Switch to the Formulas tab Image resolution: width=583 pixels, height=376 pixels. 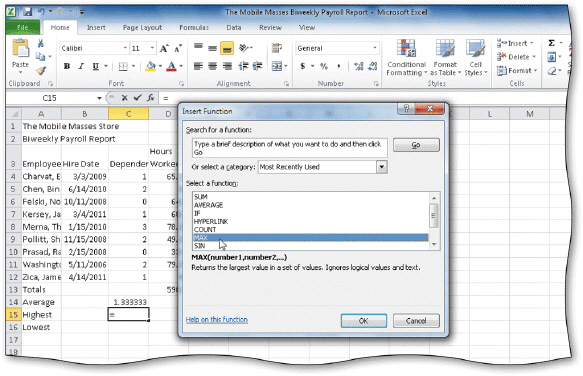click(194, 28)
